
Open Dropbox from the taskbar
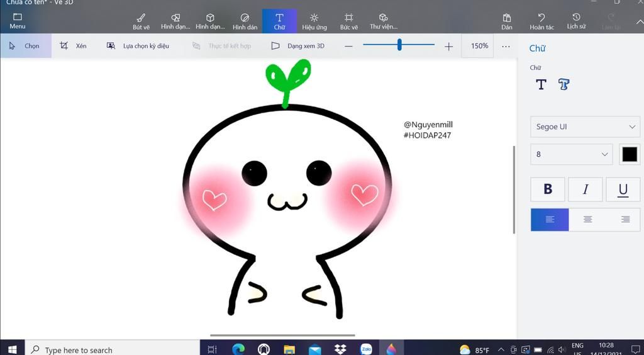(x=340, y=349)
